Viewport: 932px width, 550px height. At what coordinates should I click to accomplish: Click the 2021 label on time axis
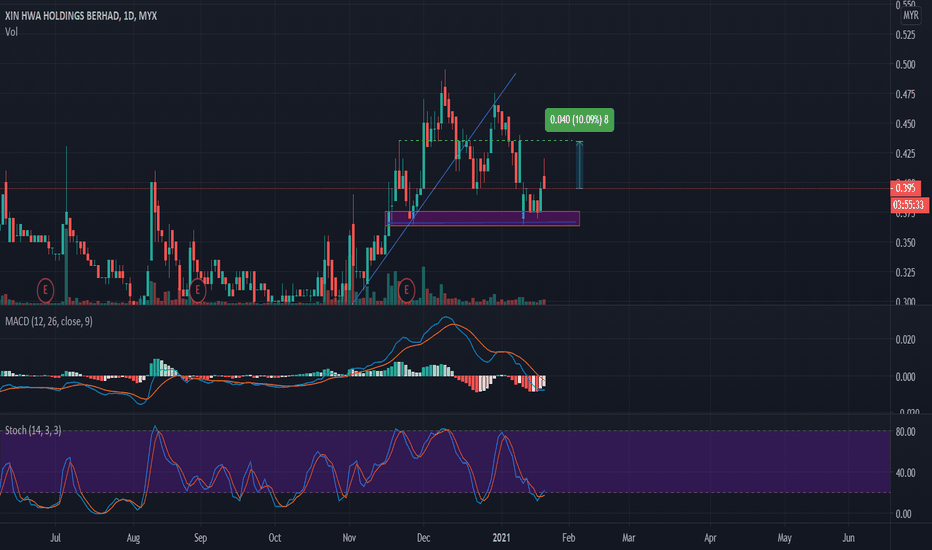pyautogui.click(x=501, y=538)
